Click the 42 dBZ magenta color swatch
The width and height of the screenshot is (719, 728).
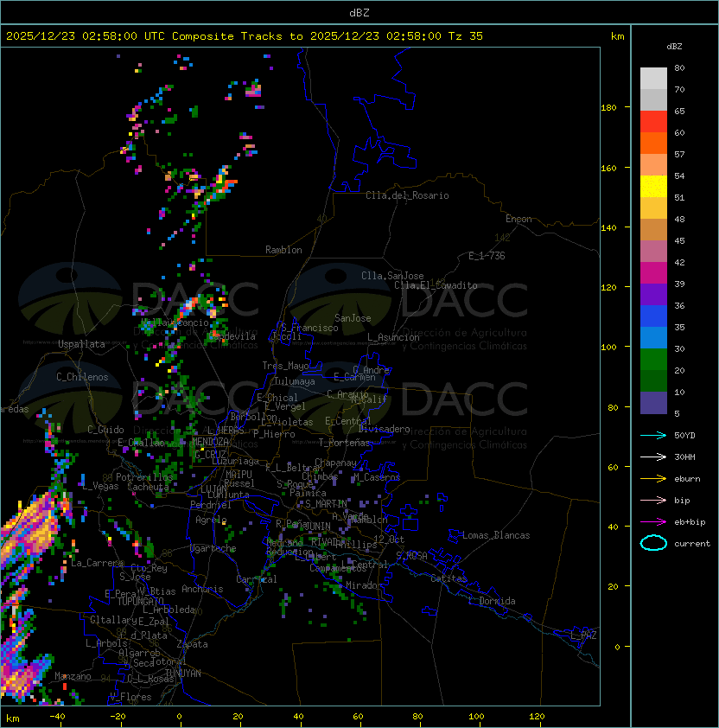point(653,272)
